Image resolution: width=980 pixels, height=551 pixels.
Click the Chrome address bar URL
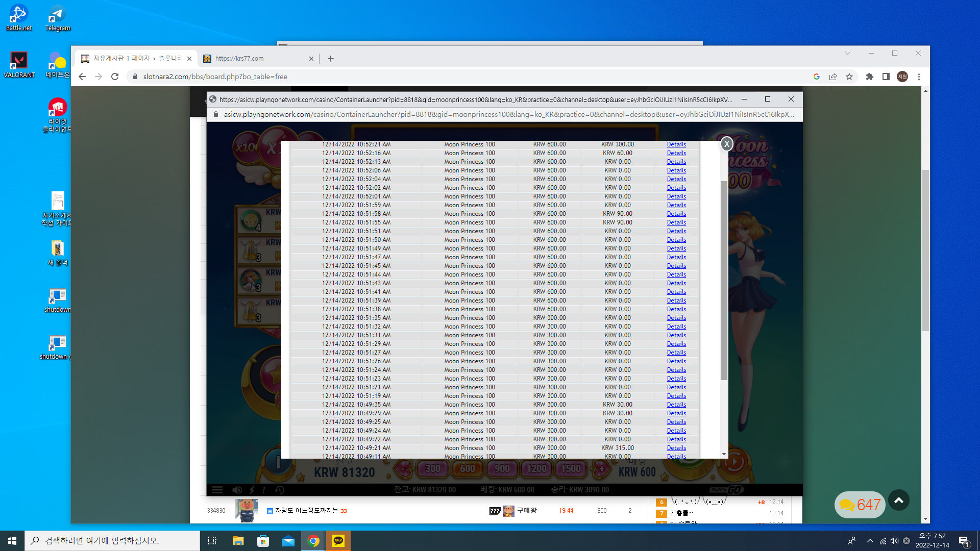(x=215, y=77)
